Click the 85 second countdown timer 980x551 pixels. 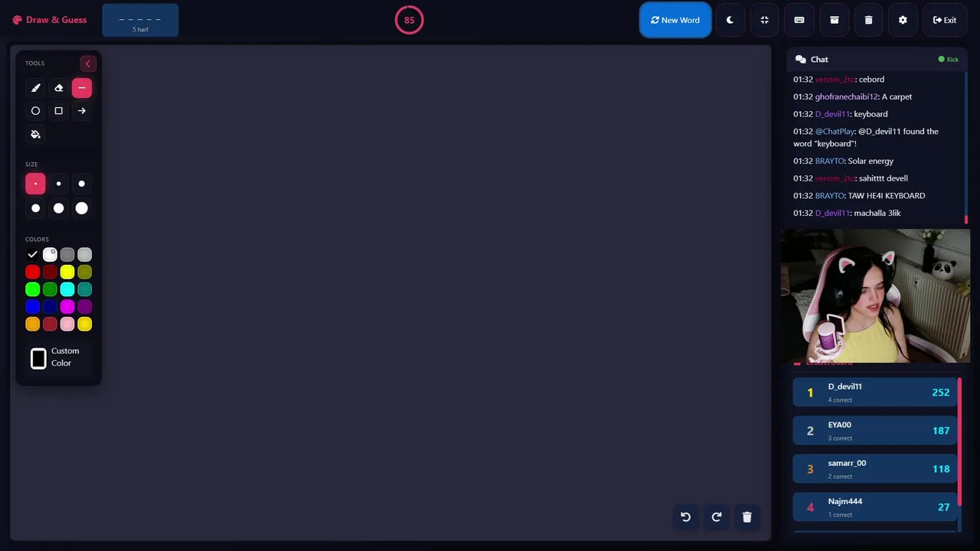409,20
